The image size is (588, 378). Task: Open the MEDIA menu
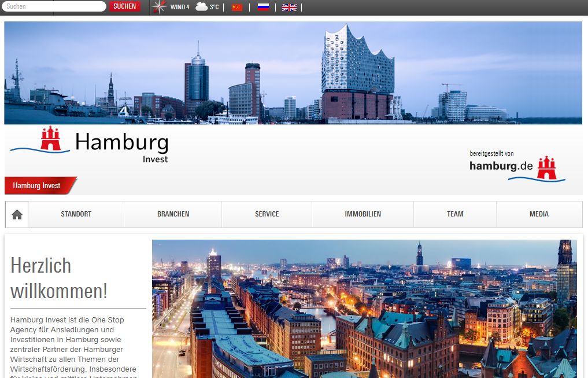click(539, 214)
